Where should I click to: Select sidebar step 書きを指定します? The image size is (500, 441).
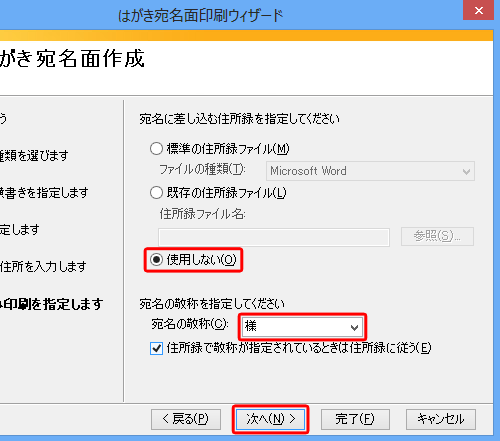[44, 192]
